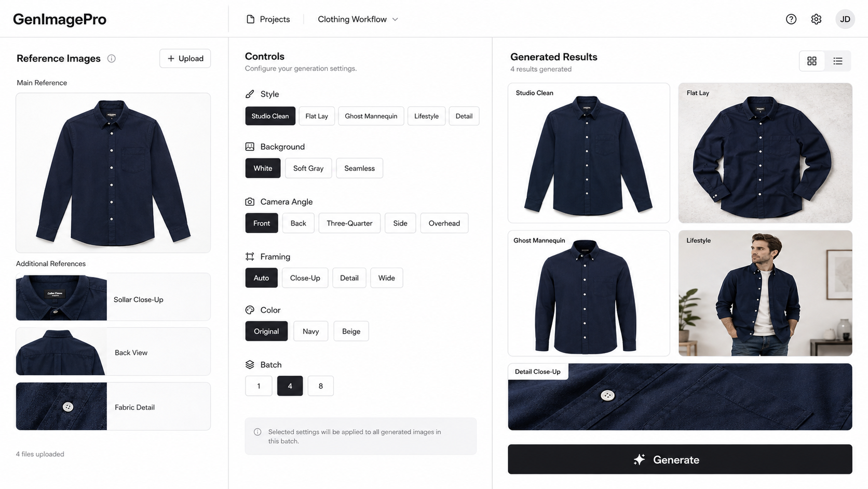Click the Color palette icon
This screenshot has height=489, width=868.
[250, 310]
